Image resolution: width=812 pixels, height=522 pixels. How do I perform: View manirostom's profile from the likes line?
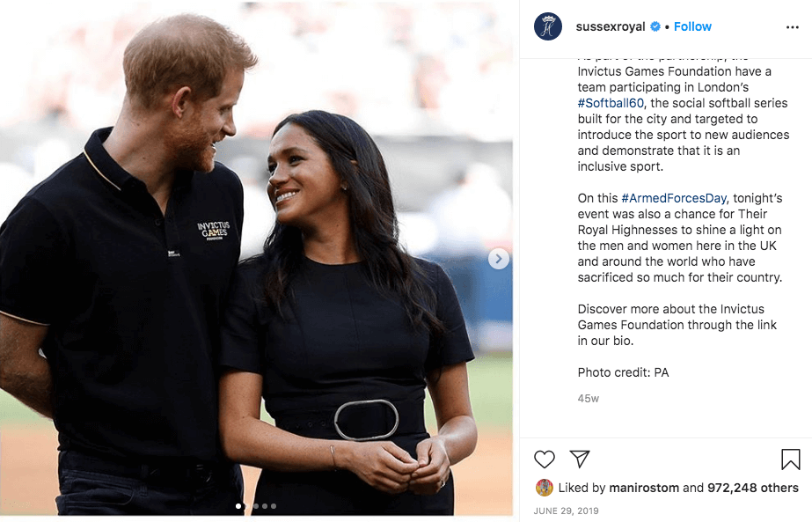(x=644, y=488)
